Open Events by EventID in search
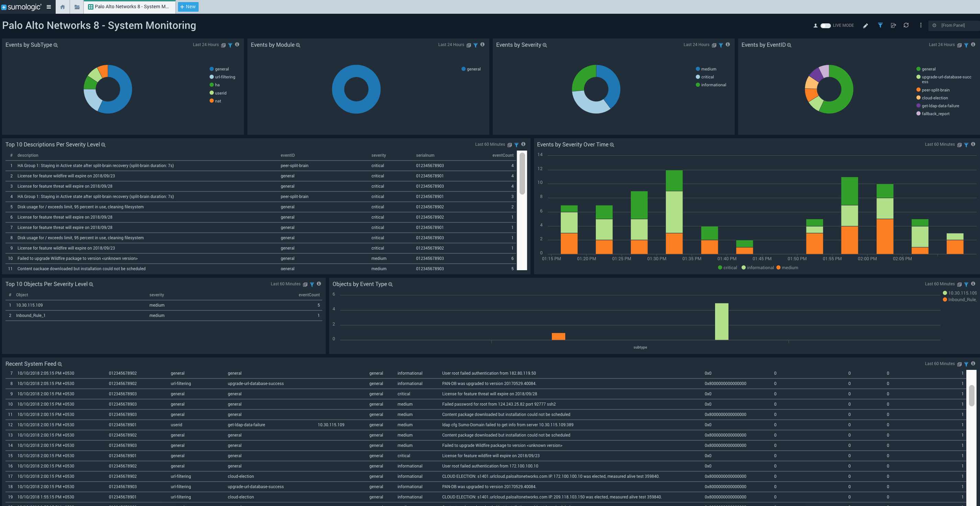This screenshot has width=980, height=506. click(x=789, y=45)
